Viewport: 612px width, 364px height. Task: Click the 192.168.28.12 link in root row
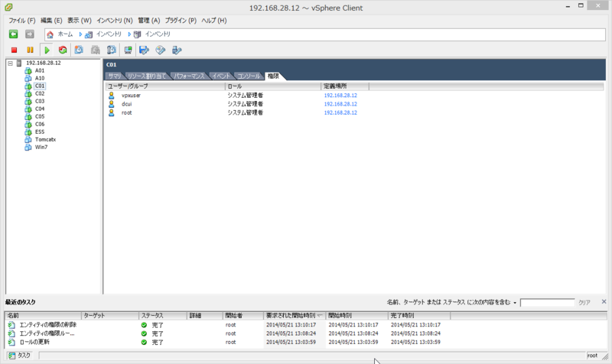click(340, 112)
